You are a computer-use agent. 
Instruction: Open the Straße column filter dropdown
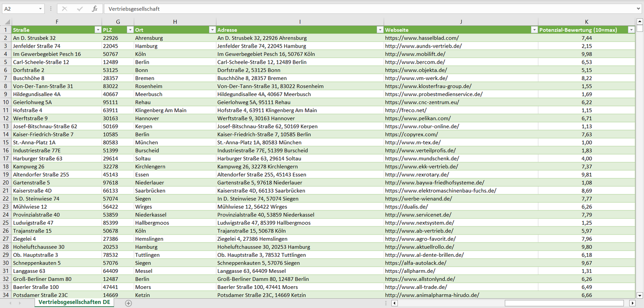pos(98,30)
